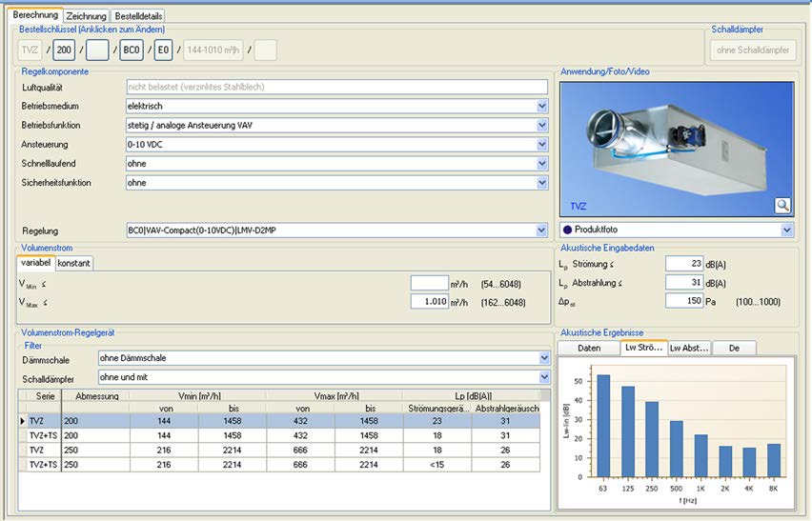Click the TVZ product photo thumbnail
The image size is (812, 521).
pos(677,149)
